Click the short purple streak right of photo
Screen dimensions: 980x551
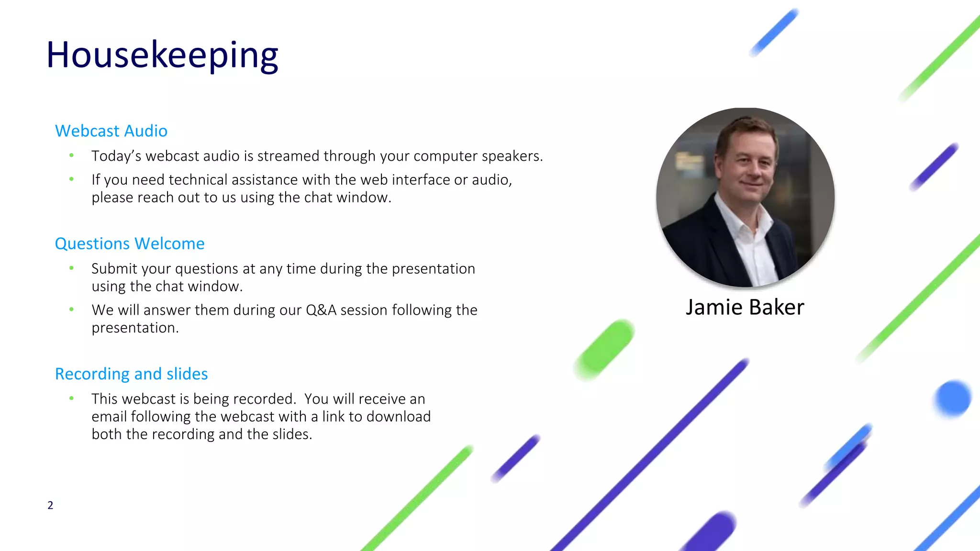pos(934,167)
